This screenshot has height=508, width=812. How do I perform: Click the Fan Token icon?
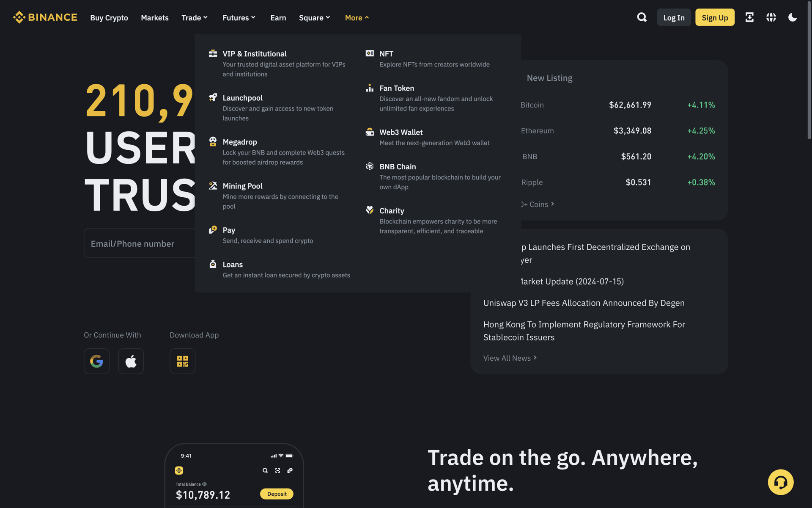tap(370, 88)
